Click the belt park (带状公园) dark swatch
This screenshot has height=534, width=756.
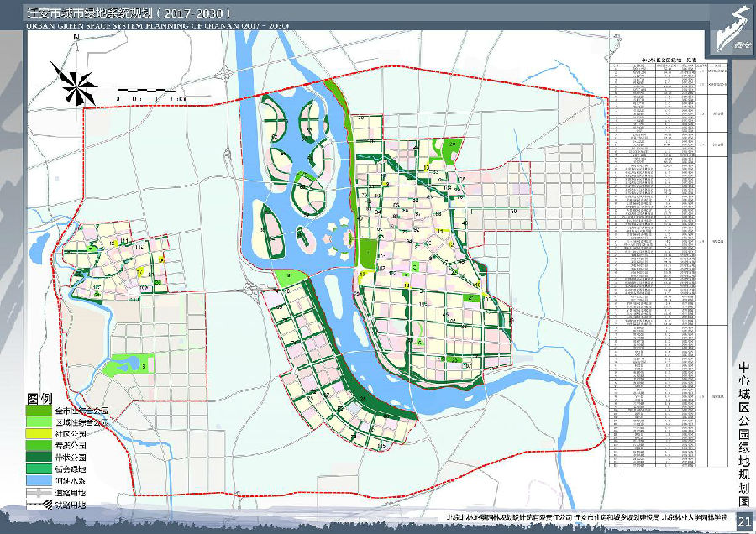39,458
